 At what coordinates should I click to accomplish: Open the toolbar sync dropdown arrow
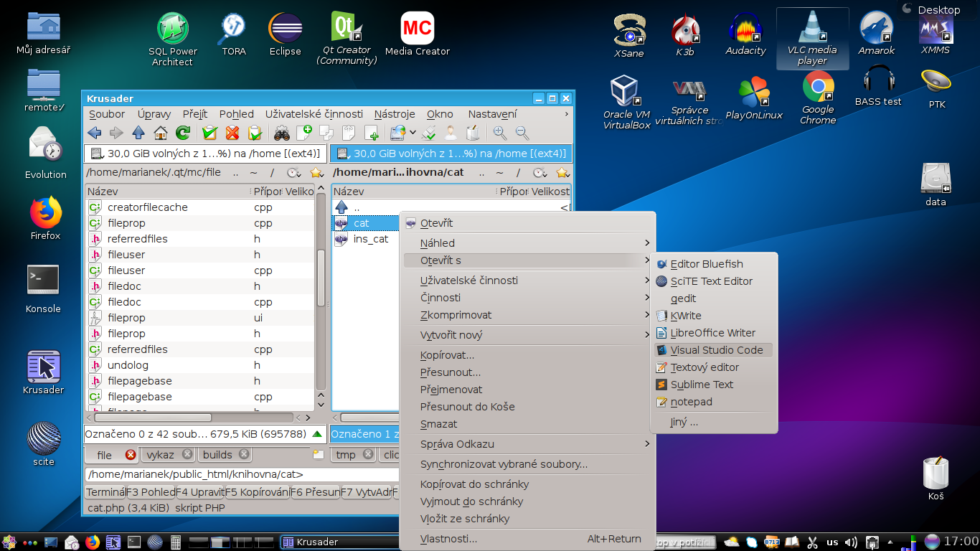(x=413, y=133)
